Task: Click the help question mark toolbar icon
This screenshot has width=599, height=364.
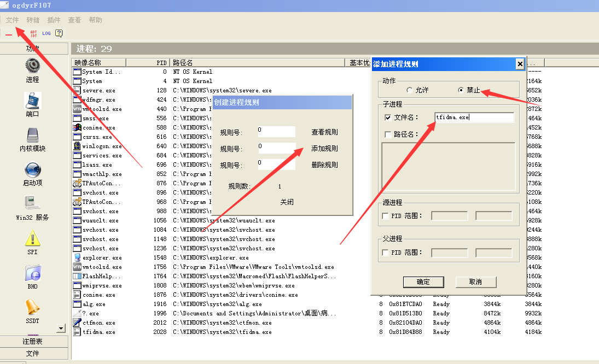Action: point(59,33)
